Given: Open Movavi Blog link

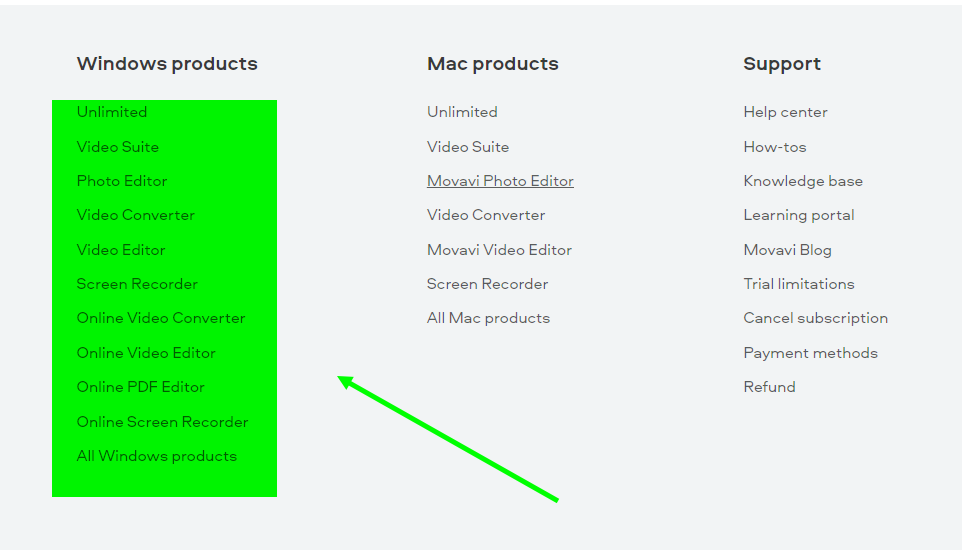Looking at the screenshot, I should (x=788, y=250).
